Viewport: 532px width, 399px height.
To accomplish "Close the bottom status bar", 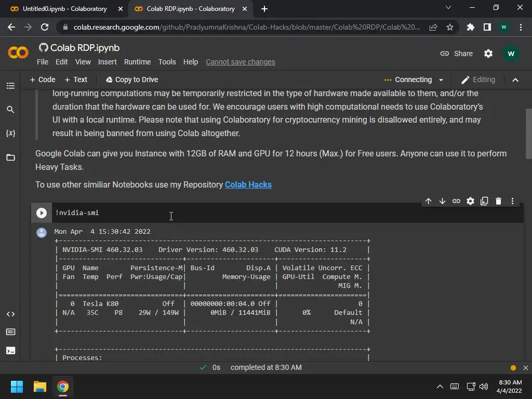I will (526, 368).
